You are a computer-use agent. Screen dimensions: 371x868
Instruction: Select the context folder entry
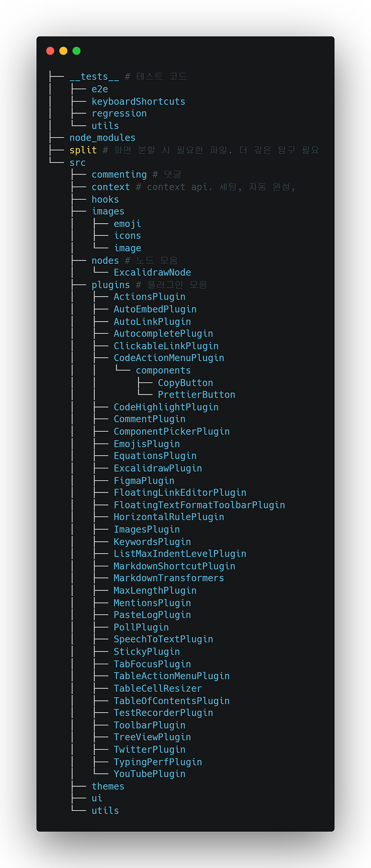tap(111, 187)
